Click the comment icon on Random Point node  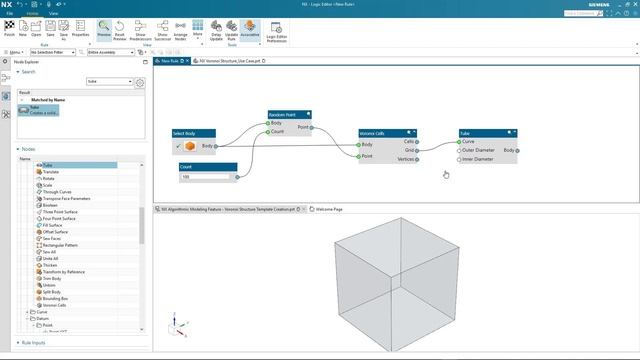pyautogui.click(x=309, y=114)
